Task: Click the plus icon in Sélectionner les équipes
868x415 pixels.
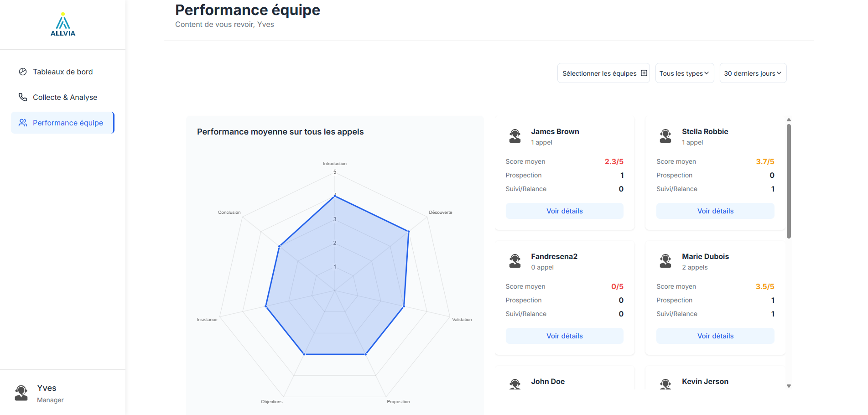Action: [644, 73]
